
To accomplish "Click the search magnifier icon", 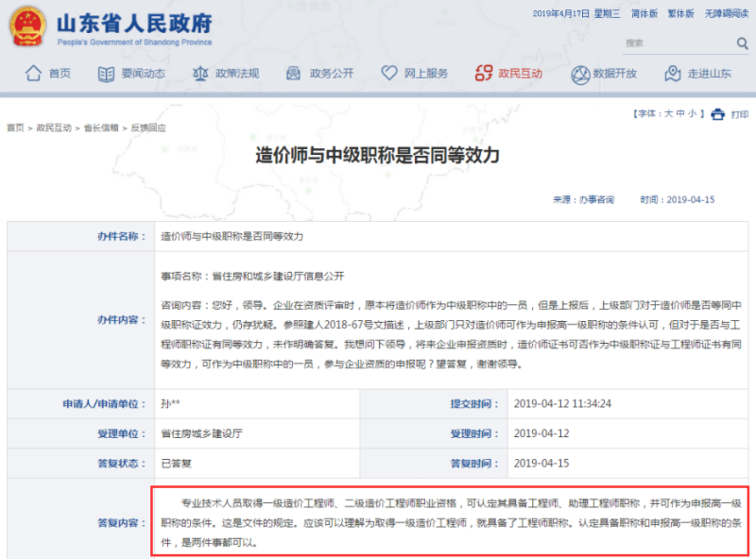I will click(743, 43).
